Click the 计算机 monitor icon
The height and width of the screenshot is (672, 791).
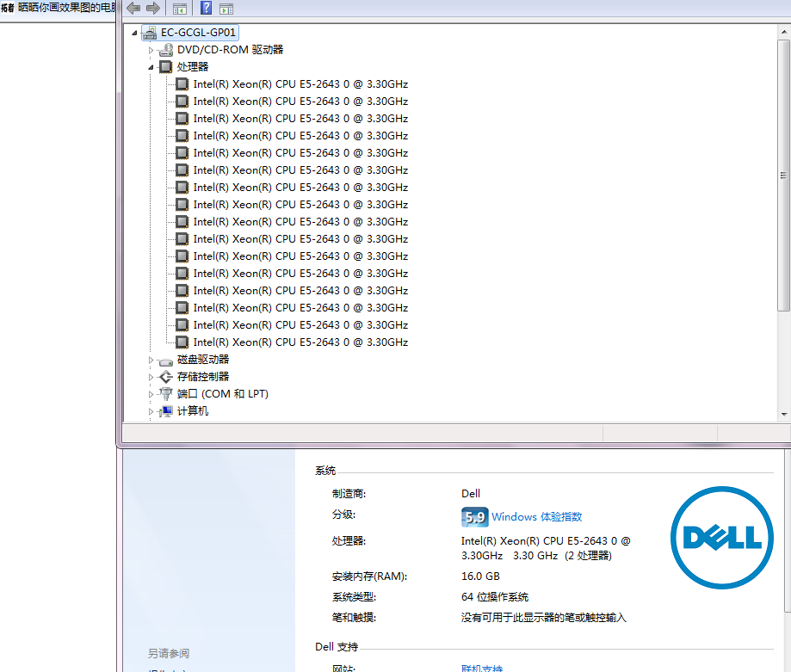[x=165, y=411]
